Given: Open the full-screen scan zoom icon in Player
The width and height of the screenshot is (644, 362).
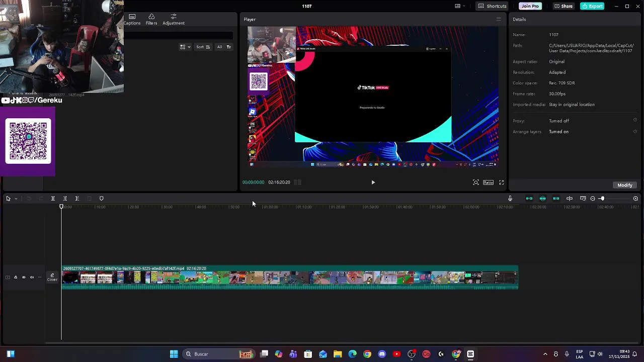Looking at the screenshot, I should click(x=475, y=183).
